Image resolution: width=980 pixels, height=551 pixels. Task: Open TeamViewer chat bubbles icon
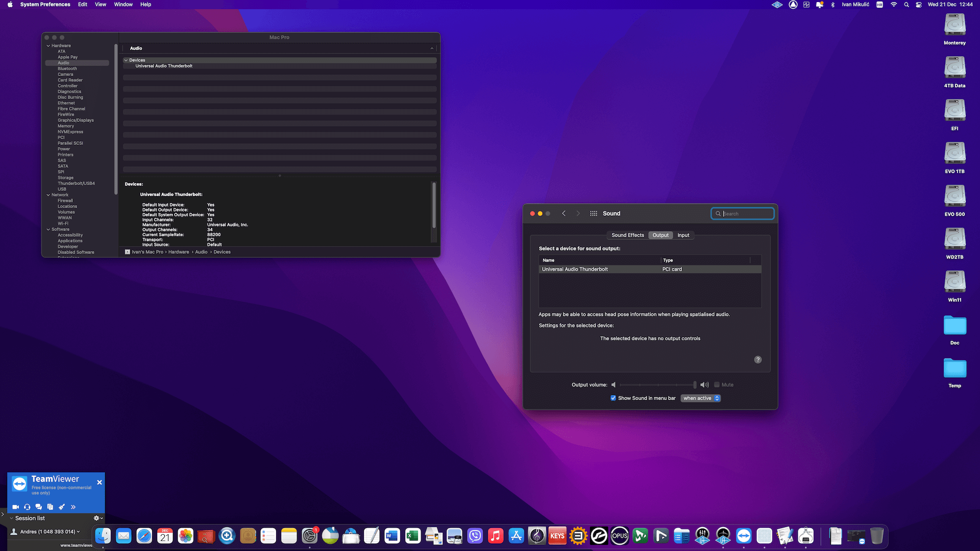pyautogui.click(x=39, y=507)
